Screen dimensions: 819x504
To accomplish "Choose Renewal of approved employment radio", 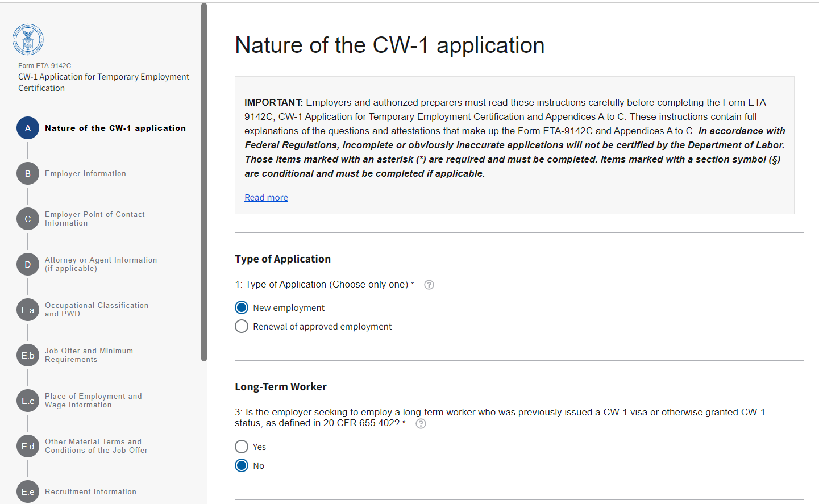I will click(242, 326).
